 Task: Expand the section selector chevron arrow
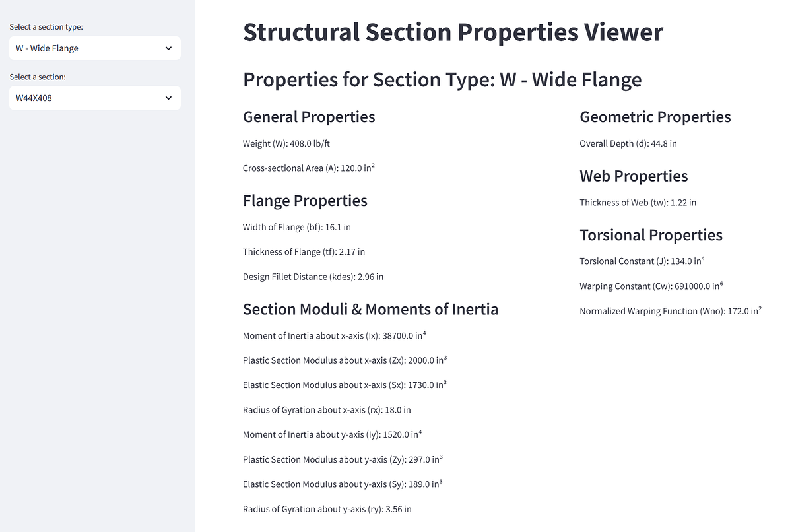point(170,98)
